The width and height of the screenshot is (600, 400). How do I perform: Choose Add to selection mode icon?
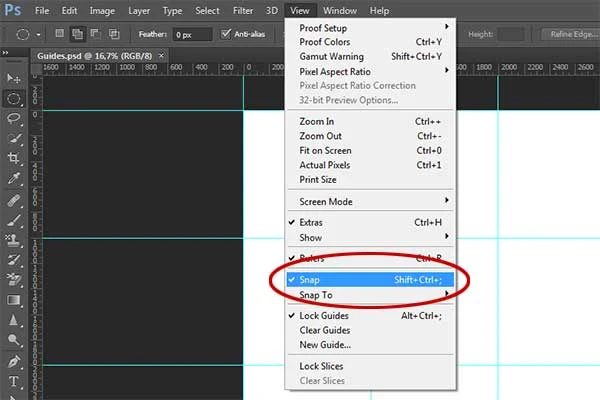pyautogui.click(x=77, y=34)
